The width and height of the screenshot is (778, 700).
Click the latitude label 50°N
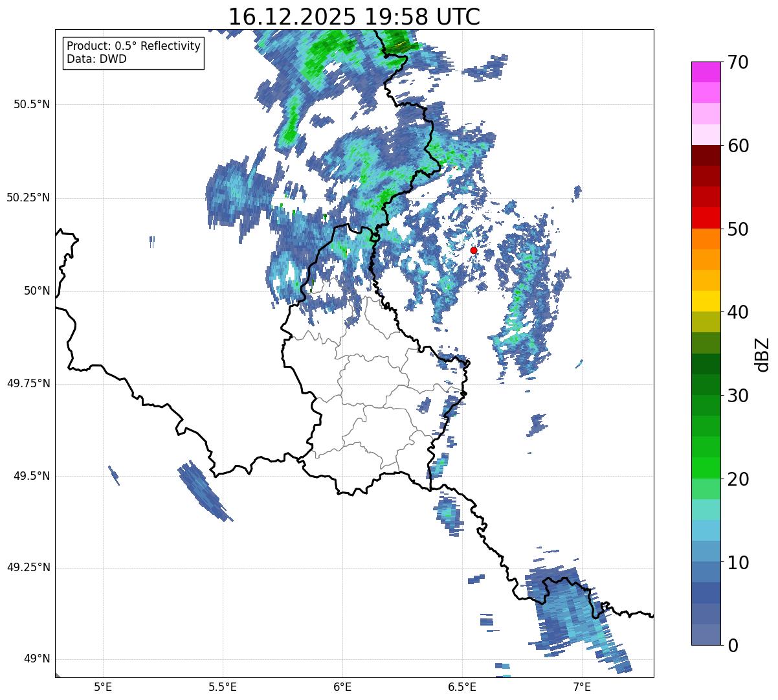coord(37,291)
